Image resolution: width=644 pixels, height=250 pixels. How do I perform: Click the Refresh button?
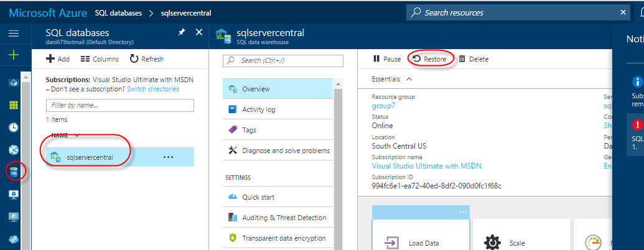click(x=146, y=59)
